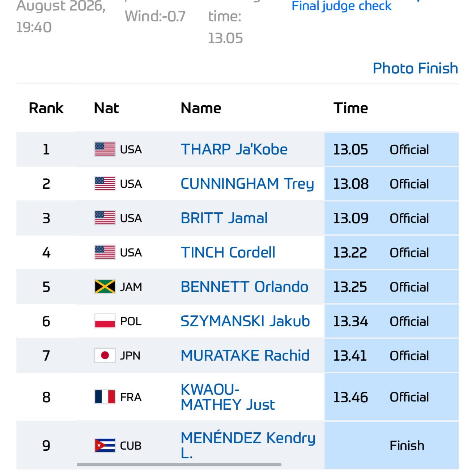Image resolution: width=476 pixels, height=476 pixels.
Task: Open CUNNINGHAM Trey athlete profile
Action: 247,184
